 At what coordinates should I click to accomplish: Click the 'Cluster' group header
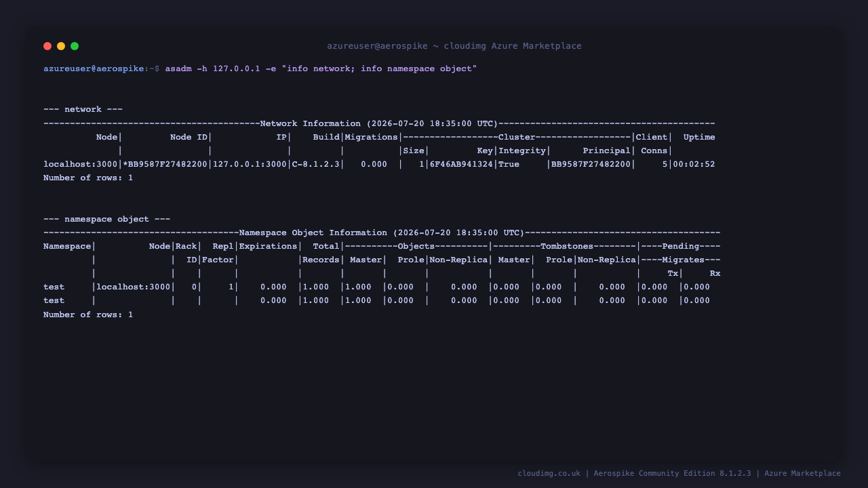[517, 137]
